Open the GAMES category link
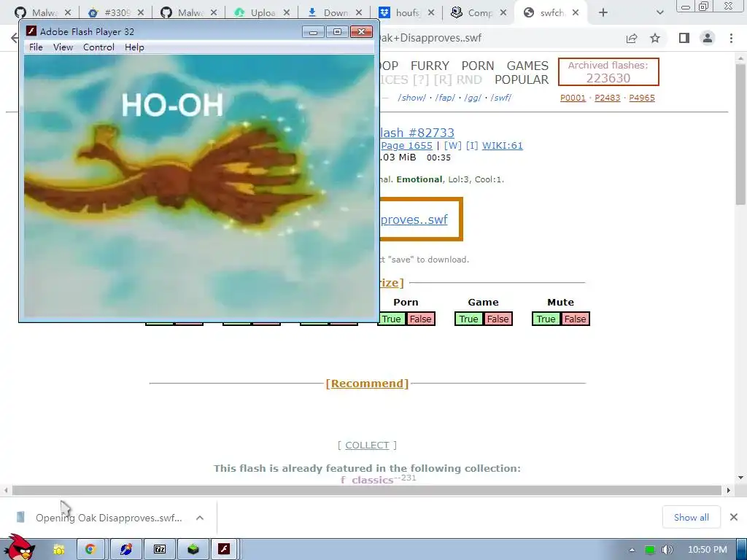The height and width of the screenshot is (560, 747). 527,66
